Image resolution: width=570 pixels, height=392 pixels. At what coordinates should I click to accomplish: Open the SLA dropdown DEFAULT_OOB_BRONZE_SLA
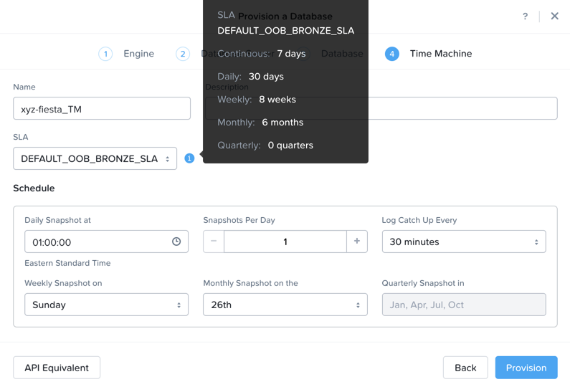[95, 158]
